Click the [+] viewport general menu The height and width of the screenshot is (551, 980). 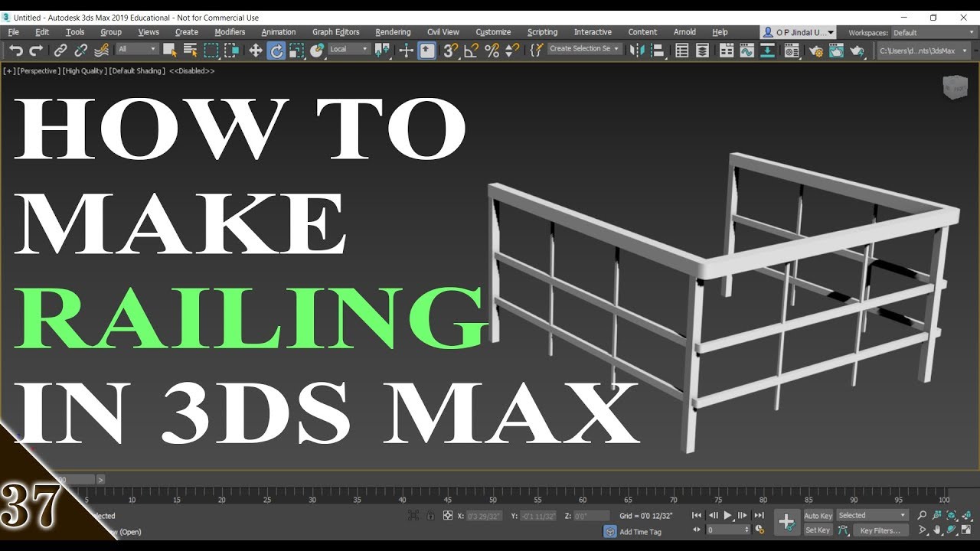(x=8, y=70)
